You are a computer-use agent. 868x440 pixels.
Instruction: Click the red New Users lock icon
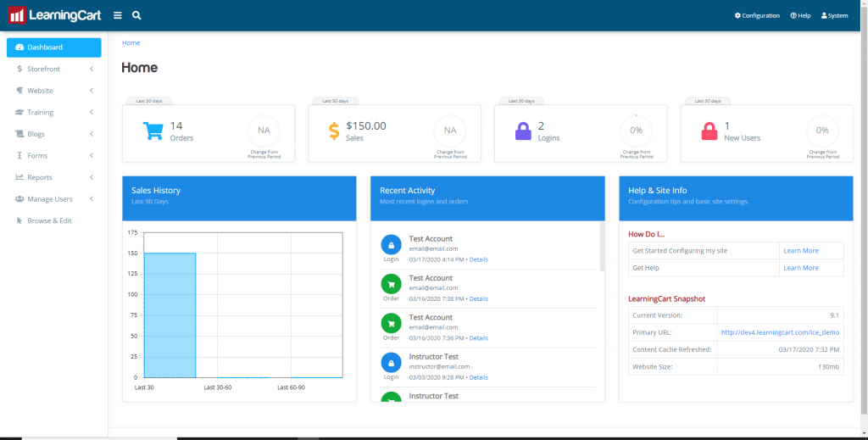(x=709, y=131)
